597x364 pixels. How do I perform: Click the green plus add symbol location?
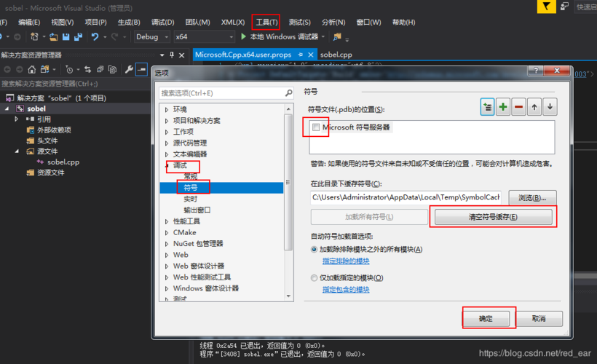click(503, 107)
